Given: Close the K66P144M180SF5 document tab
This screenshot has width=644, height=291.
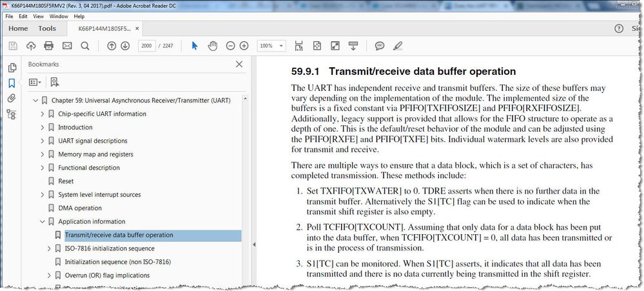Looking at the screenshot, I should 137,28.
